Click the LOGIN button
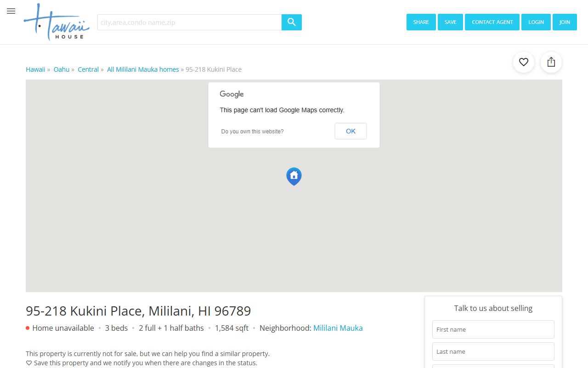The image size is (588, 368). pyautogui.click(x=536, y=22)
